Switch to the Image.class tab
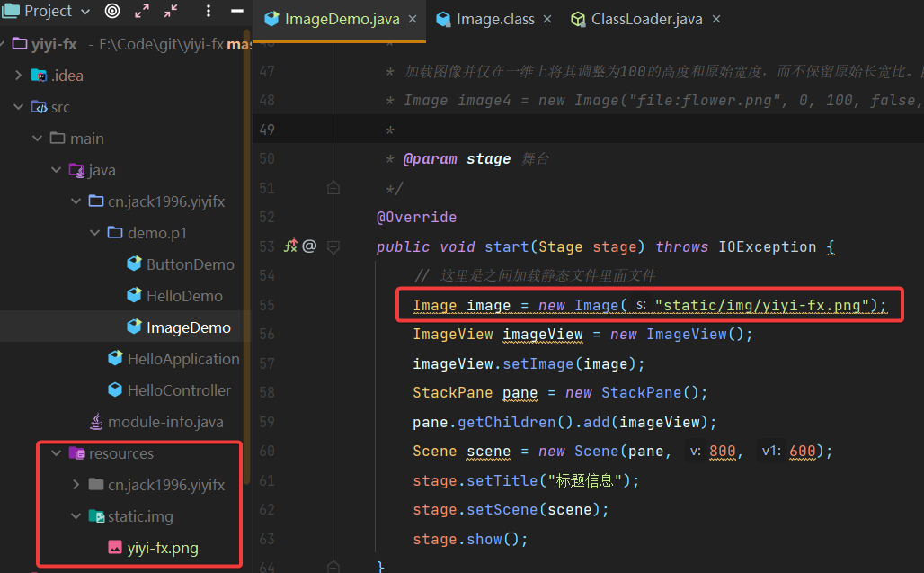The height and width of the screenshot is (573, 924). (495, 20)
